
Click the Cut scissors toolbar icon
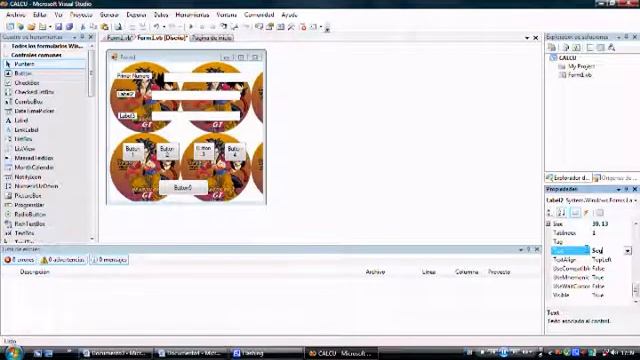(x=83, y=27)
